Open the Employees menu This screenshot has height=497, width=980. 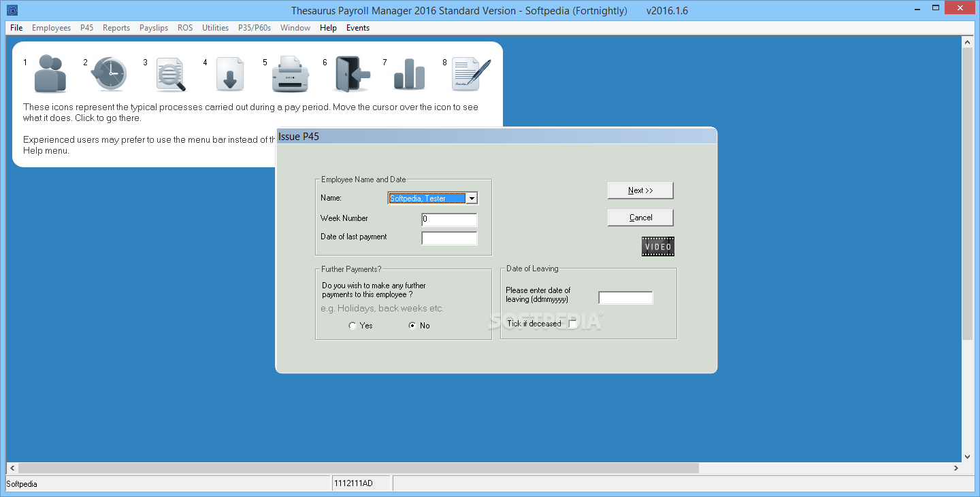(x=51, y=28)
